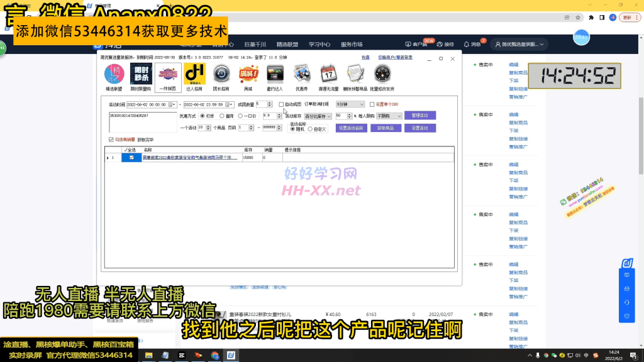Click the 15000 stock cell

pyautogui.click(x=252, y=158)
